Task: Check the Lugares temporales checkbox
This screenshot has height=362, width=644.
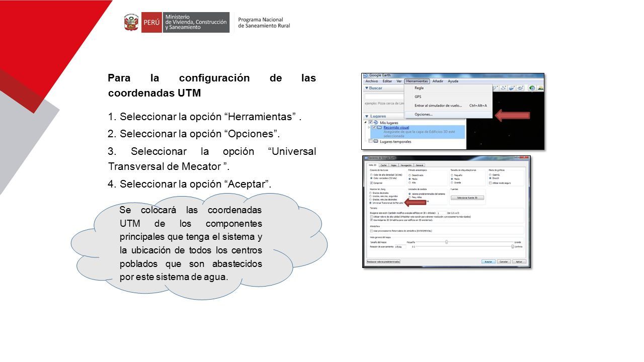Action: (x=371, y=141)
